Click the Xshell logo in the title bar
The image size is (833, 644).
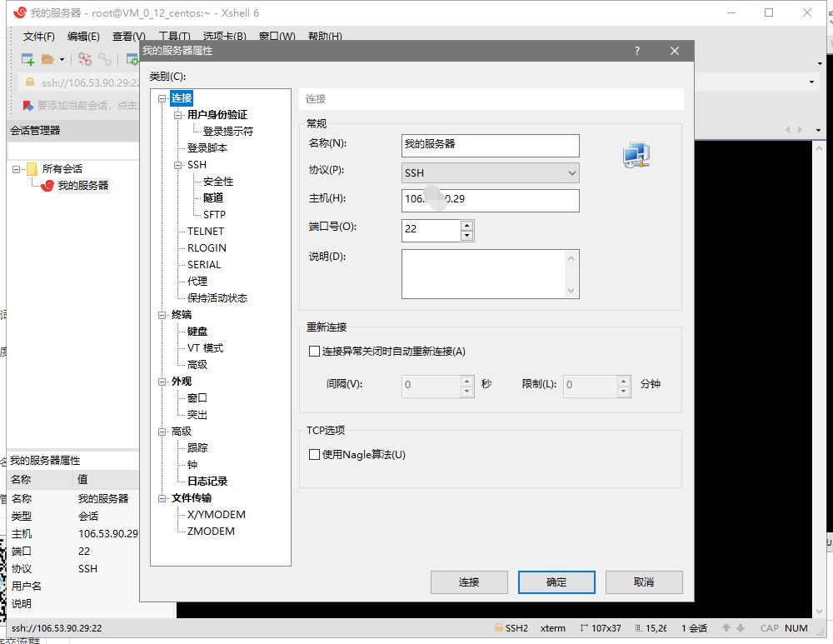[20, 12]
